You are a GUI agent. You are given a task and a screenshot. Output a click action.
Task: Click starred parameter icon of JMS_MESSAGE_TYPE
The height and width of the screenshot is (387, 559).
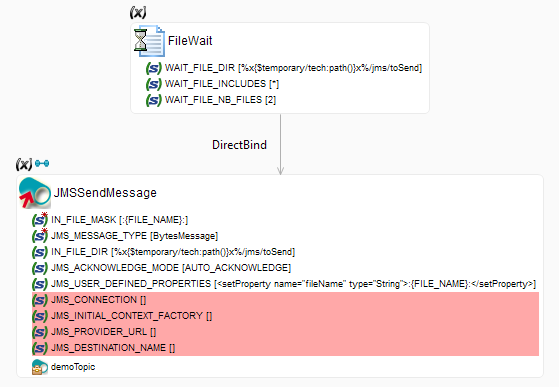[x=40, y=236]
